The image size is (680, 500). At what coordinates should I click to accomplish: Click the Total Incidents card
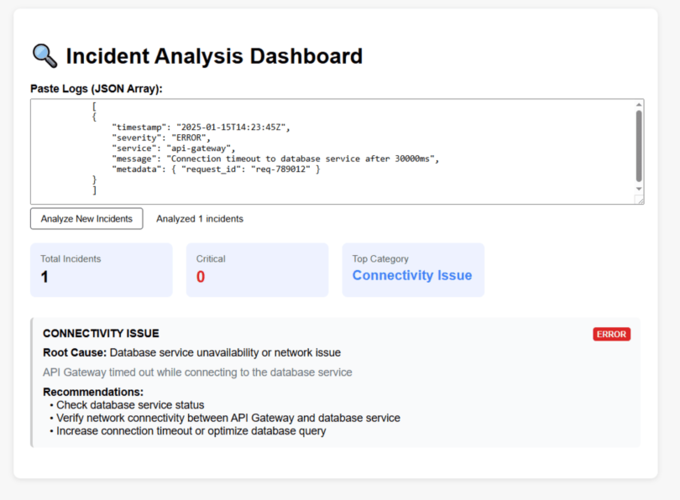(x=101, y=270)
